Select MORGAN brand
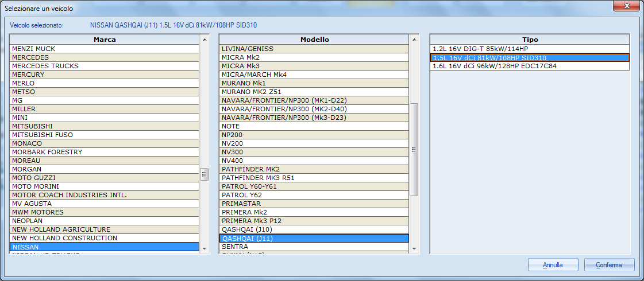The width and height of the screenshot is (644, 281). click(x=105, y=169)
